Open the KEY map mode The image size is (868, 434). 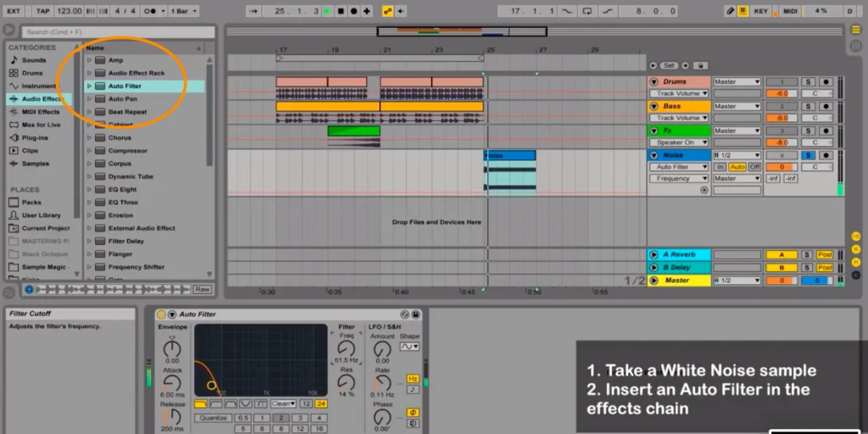760,11
